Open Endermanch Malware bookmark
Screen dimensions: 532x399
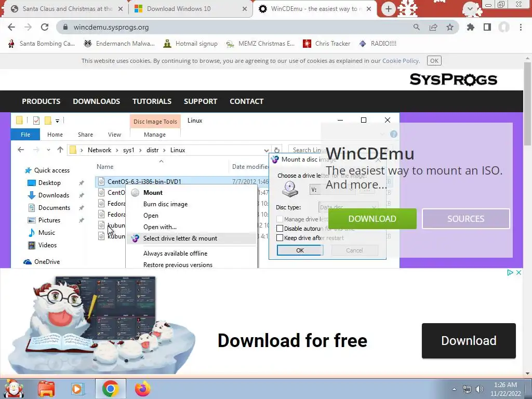pyautogui.click(x=119, y=44)
